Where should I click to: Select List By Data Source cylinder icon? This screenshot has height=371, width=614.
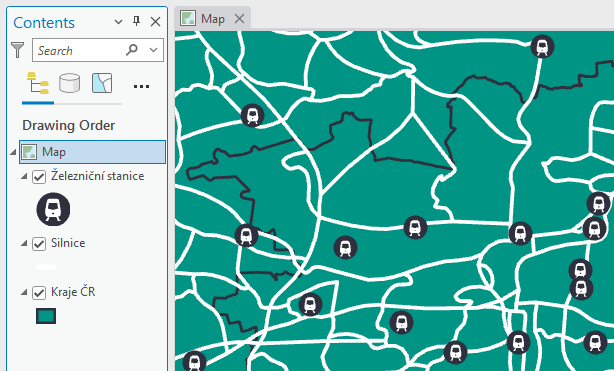[70, 83]
